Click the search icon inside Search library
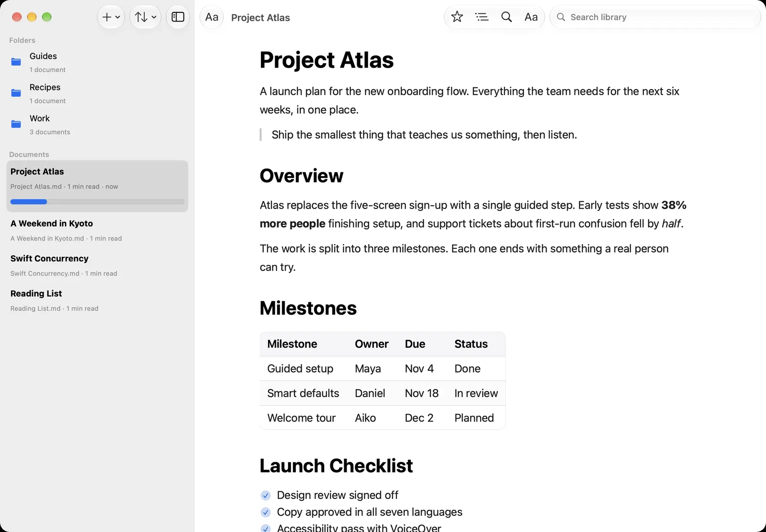 click(561, 17)
